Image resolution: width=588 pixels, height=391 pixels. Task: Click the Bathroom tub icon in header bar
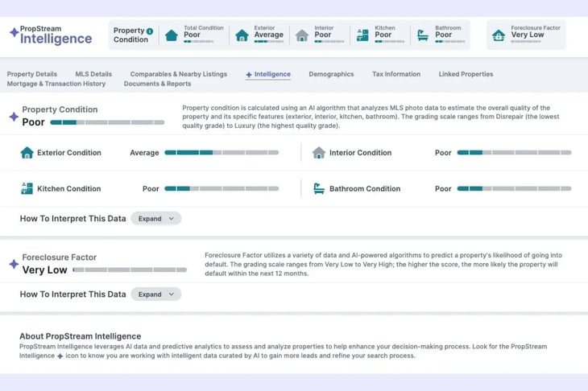(423, 35)
